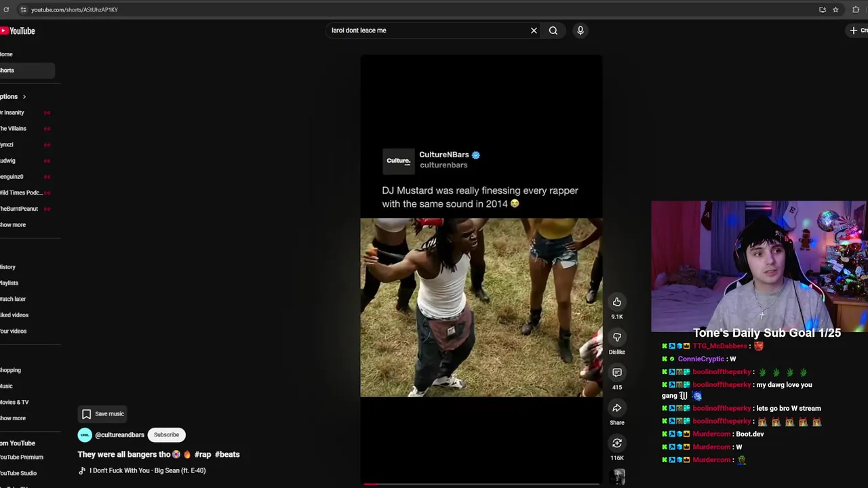Viewport: 868px width, 488px height.
Task: Click the Culture. logo in the video
Action: coord(399,161)
